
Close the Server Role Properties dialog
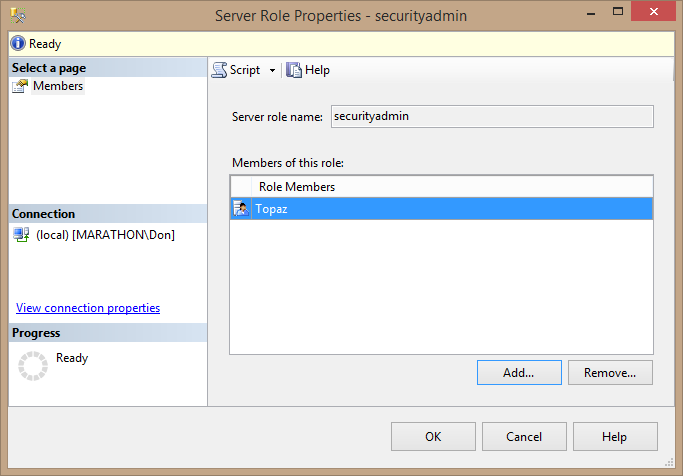pyautogui.click(x=652, y=12)
